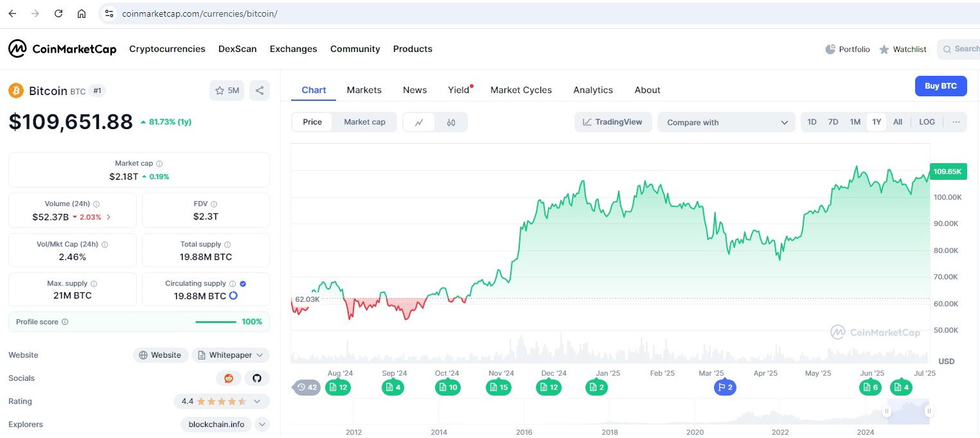
Task: Expand the 4.4 rating dropdown
Action: click(222, 401)
